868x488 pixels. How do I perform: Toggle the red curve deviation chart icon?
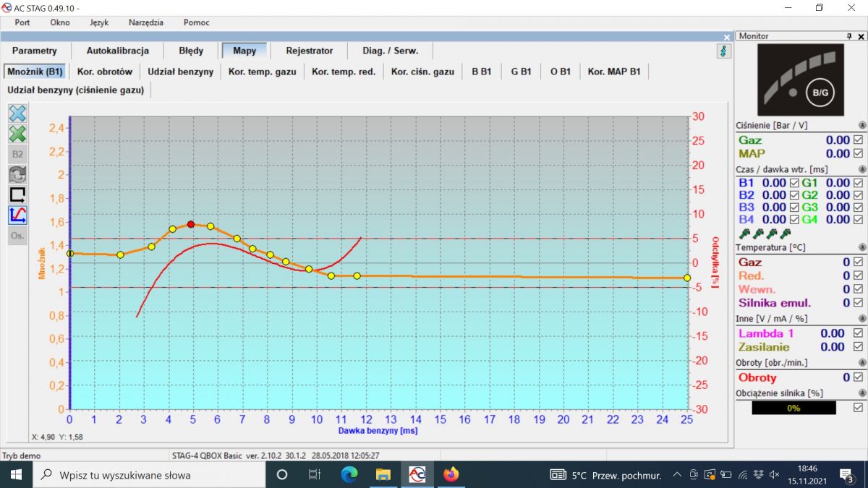(x=17, y=215)
